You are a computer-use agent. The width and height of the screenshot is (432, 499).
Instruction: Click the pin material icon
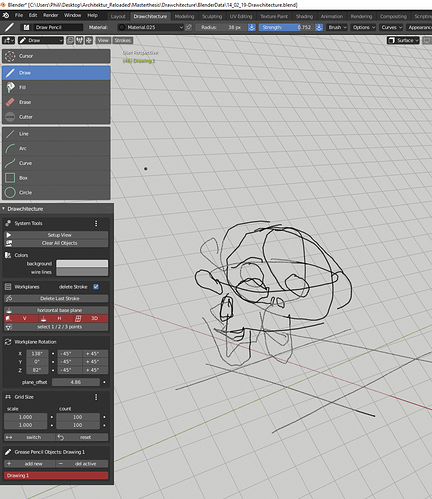coord(189,27)
